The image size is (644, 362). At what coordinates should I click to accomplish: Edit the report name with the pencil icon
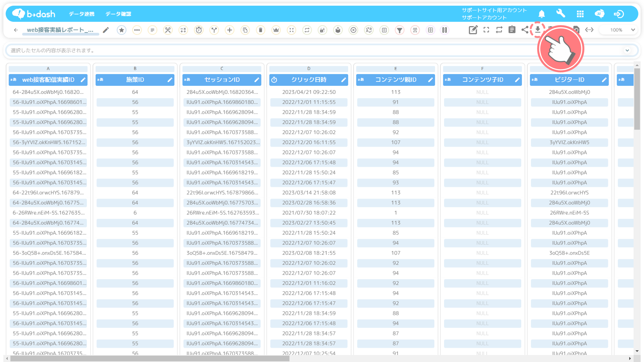(106, 30)
